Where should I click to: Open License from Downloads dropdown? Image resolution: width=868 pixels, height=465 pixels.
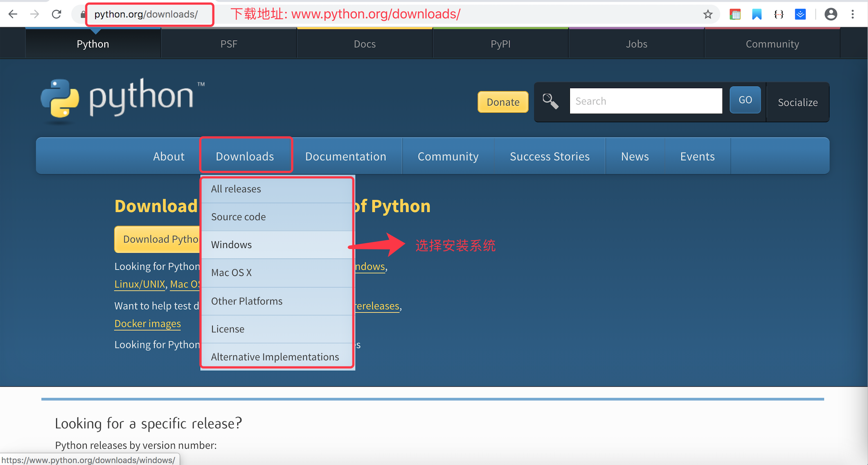277,329
